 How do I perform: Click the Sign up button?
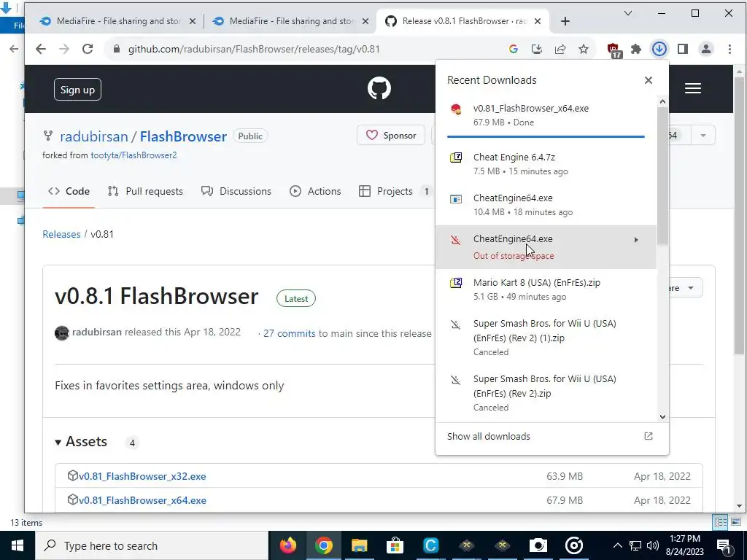click(77, 90)
